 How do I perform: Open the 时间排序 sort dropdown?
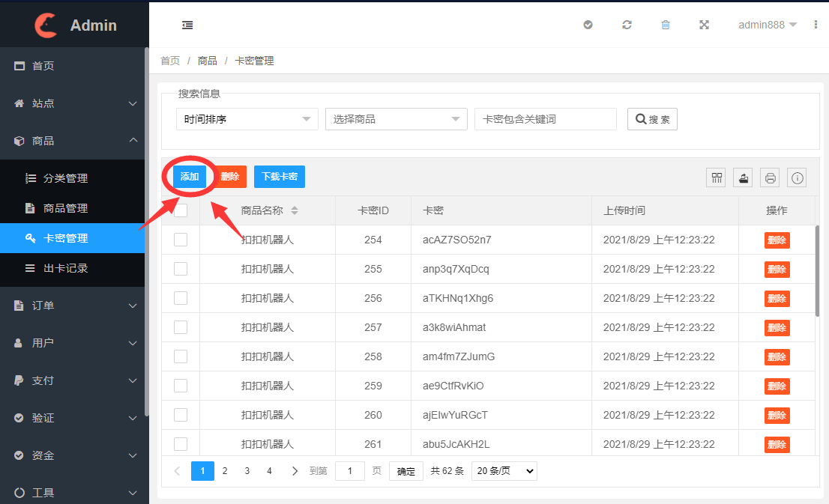click(x=247, y=119)
